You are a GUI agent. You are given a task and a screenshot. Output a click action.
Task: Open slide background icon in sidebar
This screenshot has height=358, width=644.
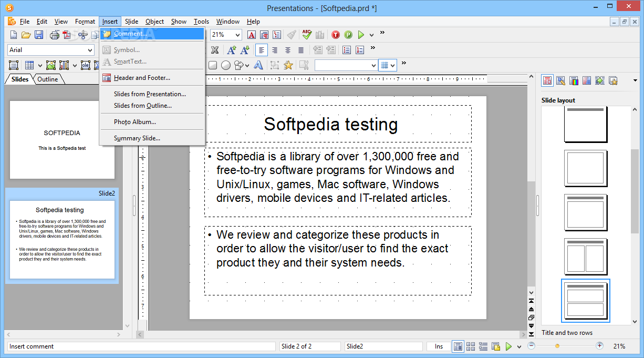[x=587, y=80]
